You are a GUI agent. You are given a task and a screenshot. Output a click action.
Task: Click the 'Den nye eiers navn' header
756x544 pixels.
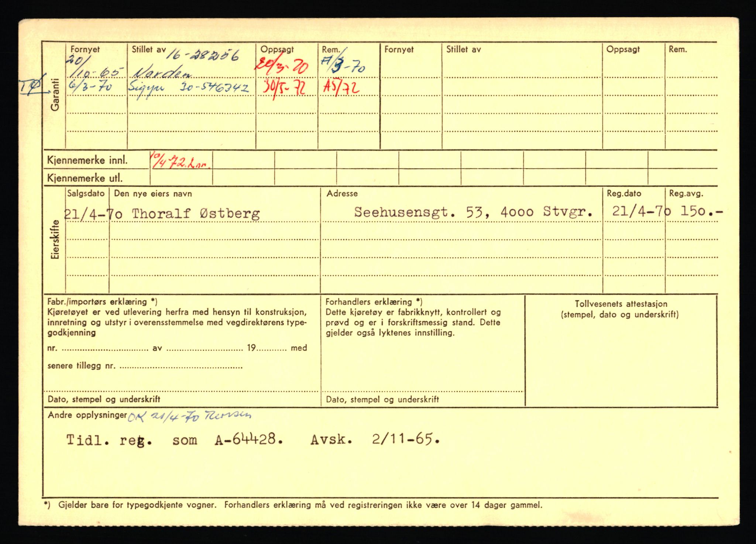153,193
